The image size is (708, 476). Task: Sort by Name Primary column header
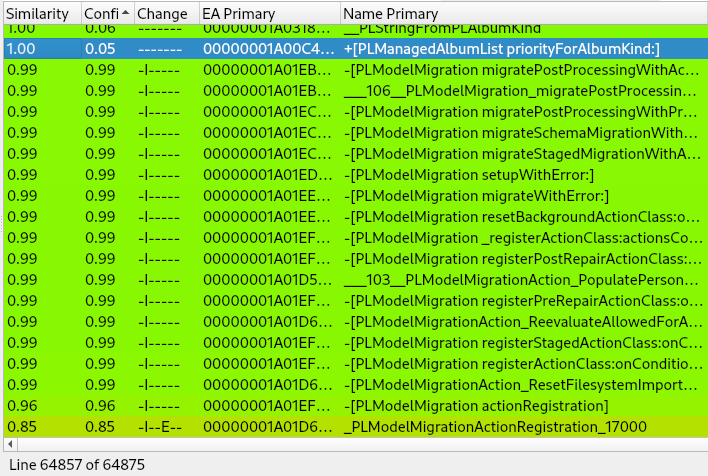(524, 14)
